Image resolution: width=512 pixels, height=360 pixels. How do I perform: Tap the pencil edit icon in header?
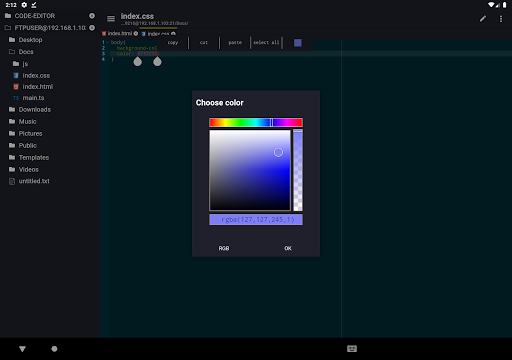point(483,19)
